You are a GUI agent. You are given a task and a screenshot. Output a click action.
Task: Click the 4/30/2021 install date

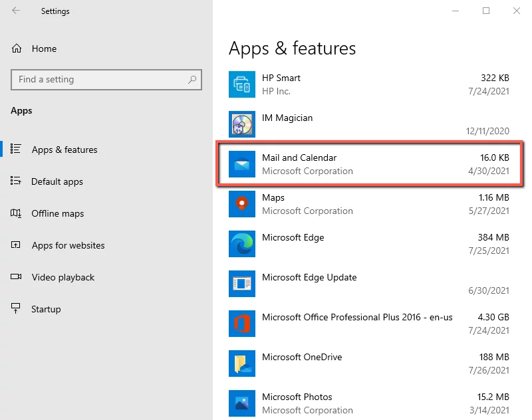(489, 171)
